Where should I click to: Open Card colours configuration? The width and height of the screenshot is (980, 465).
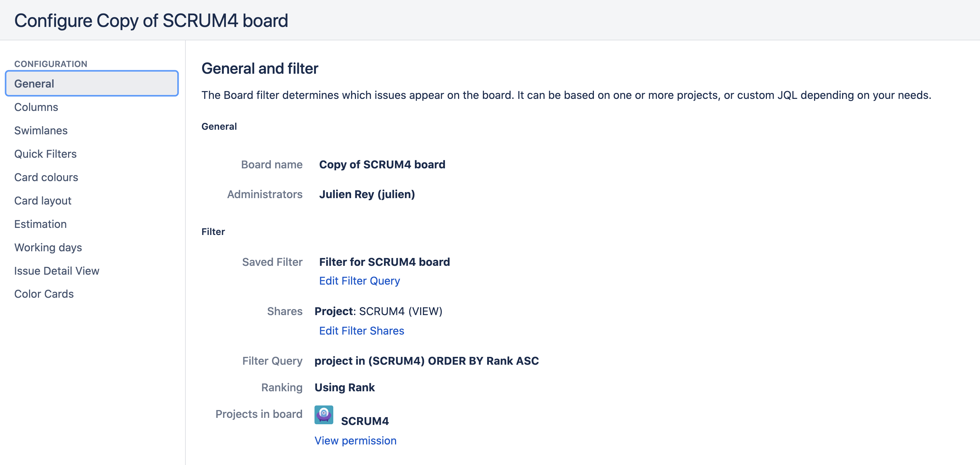(x=46, y=177)
